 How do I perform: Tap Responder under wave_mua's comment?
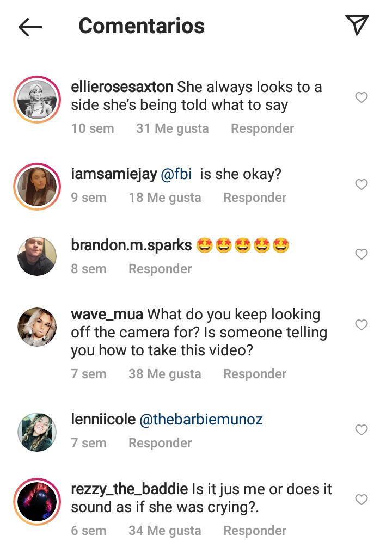tap(254, 374)
